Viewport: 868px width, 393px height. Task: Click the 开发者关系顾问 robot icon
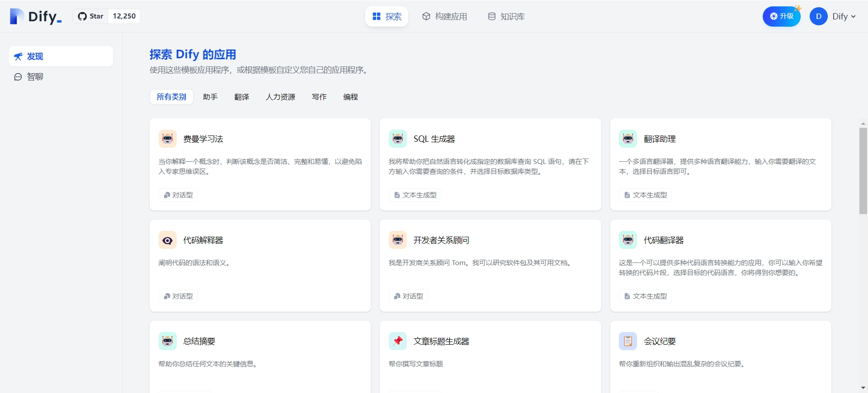(x=398, y=240)
